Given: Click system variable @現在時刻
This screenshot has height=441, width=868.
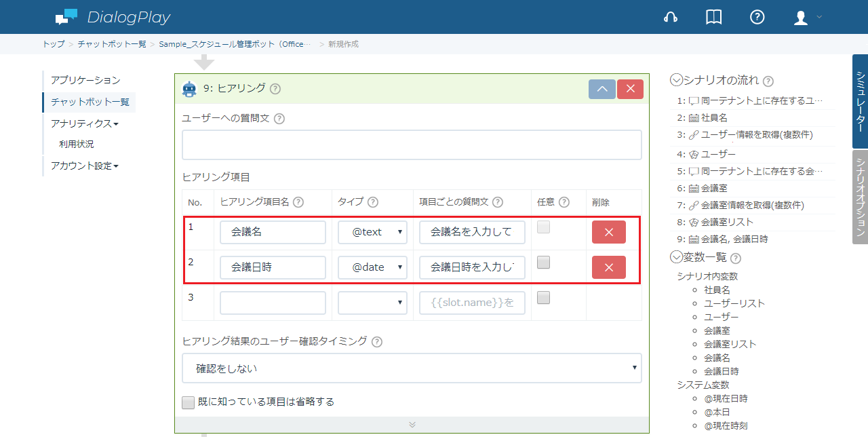Looking at the screenshot, I should click(726, 425).
